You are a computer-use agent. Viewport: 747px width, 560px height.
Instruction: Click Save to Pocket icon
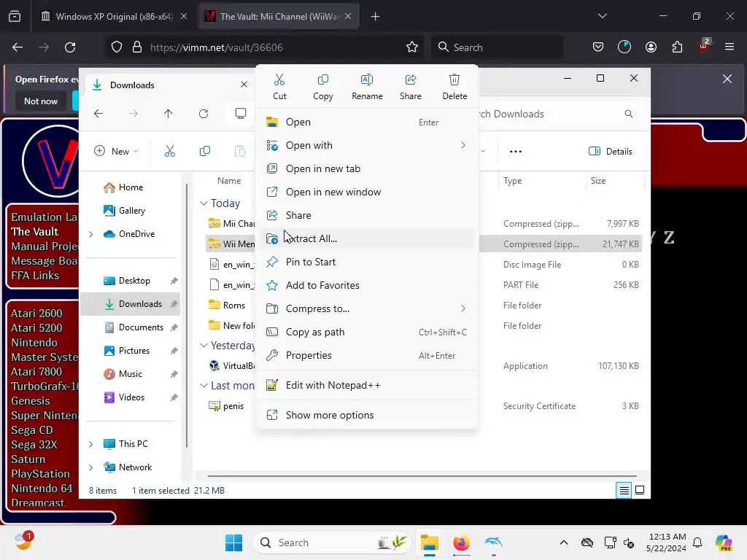pyautogui.click(x=598, y=47)
